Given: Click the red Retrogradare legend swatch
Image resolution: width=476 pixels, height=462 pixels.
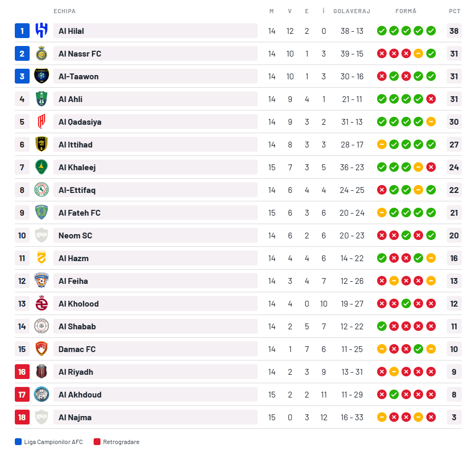Looking at the screenshot, I should (x=97, y=442).
